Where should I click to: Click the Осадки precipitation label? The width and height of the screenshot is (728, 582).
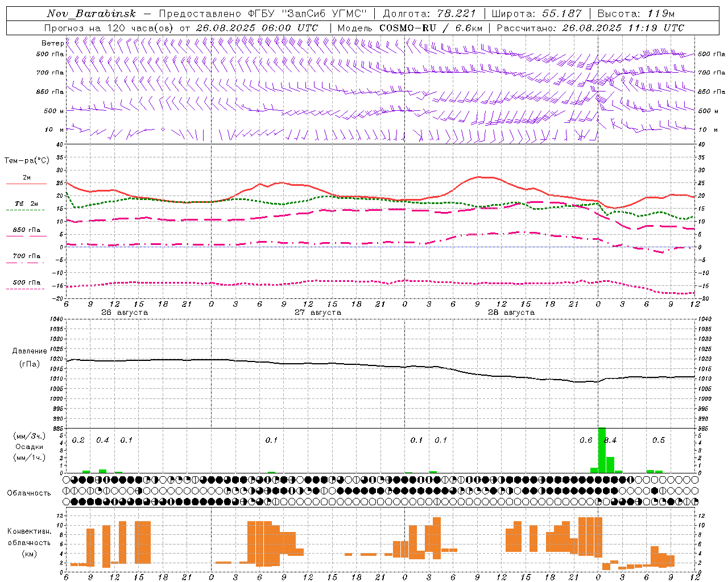[x=30, y=447]
